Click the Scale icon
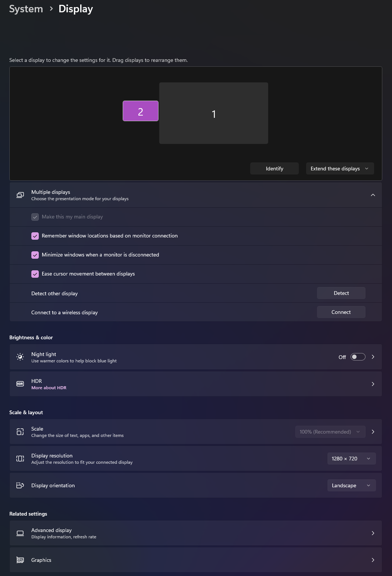Viewport: 392px width, 576px height. tap(20, 432)
